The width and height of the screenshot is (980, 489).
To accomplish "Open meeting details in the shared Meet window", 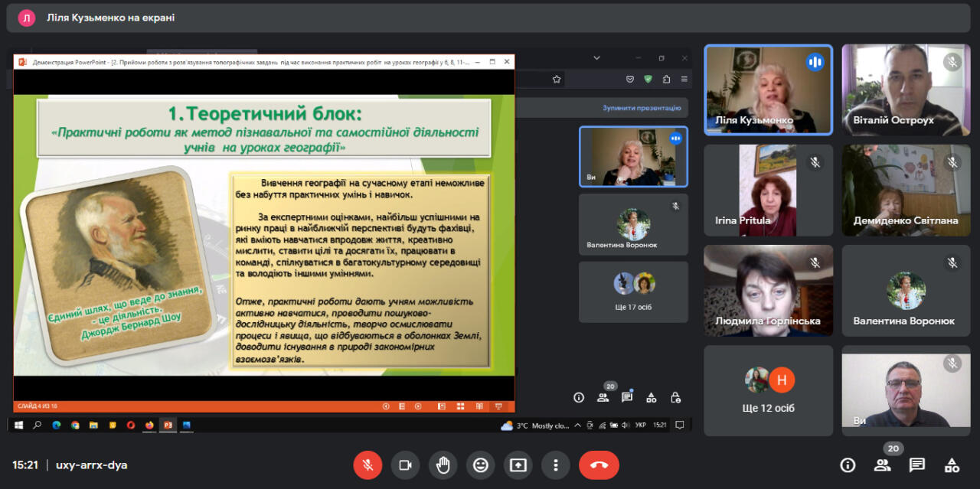I will point(579,397).
